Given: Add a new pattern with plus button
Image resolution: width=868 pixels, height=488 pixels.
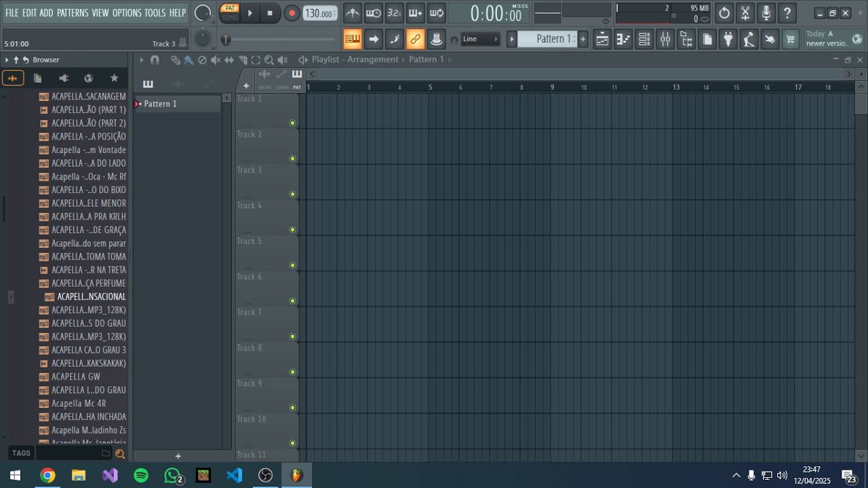Looking at the screenshot, I should (x=583, y=39).
